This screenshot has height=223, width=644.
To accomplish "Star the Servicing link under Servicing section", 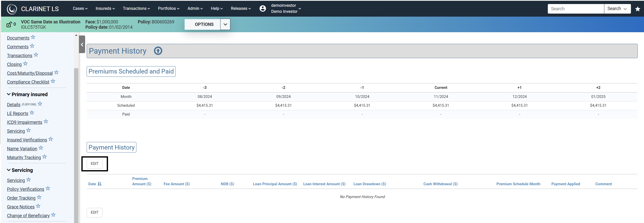I will pyautogui.click(x=28, y=180).
